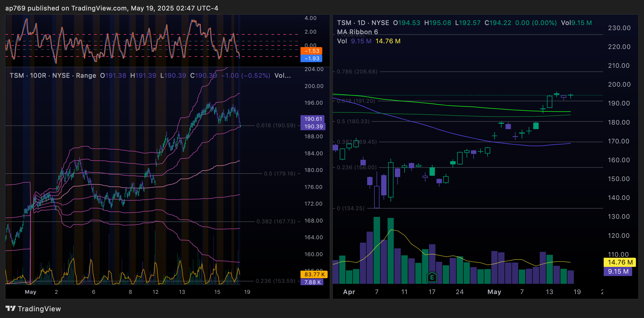Click the orange -1.53 oscillator value label
This screenshot has height=318, width=644.
[311, 51]
